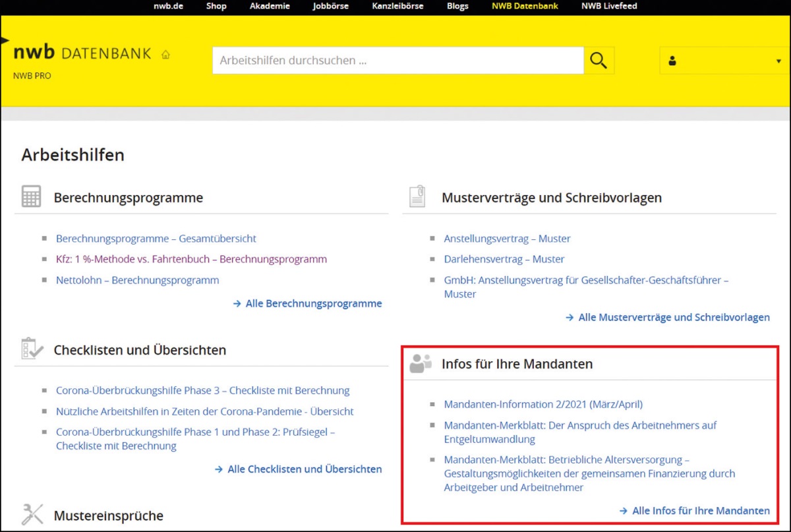This screenshot has width=791, height=532.
Task: Open Jobbörse from the top navigation
Action: pyautogui.click(x=332, y=7)
